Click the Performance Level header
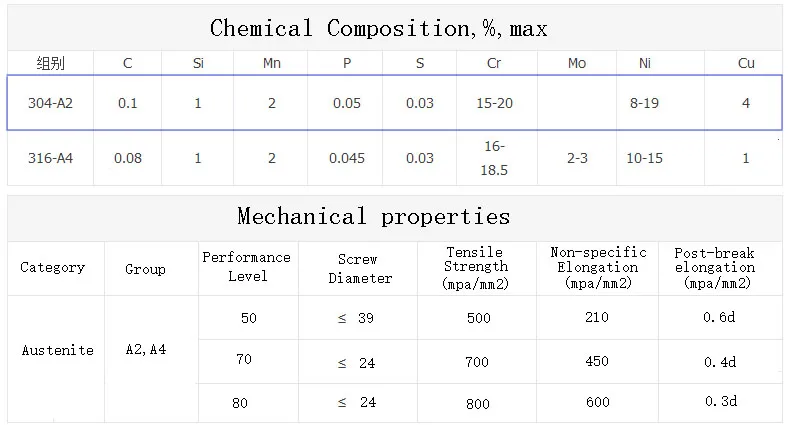The height and width of the screenshot is (425, 790). pos(247,267)
